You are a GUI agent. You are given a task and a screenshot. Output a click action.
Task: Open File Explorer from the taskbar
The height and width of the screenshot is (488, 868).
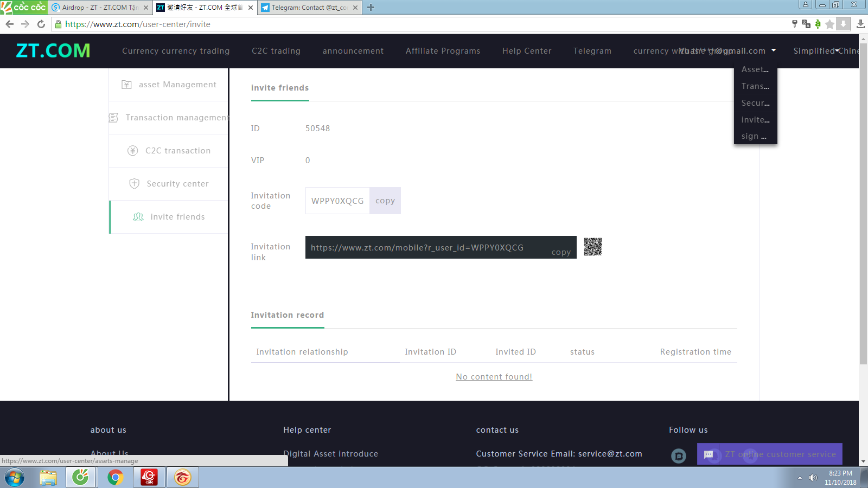tap(48, 478)
